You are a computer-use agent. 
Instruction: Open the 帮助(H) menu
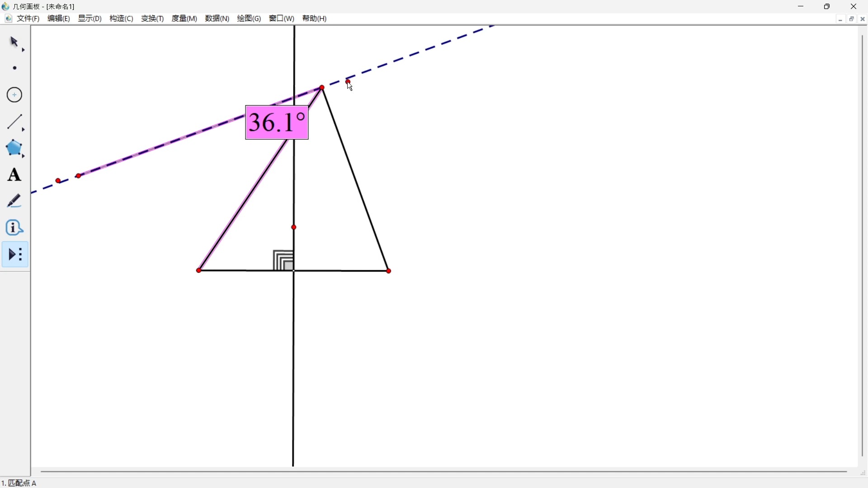pyautogui.click(x=315, y=19)
